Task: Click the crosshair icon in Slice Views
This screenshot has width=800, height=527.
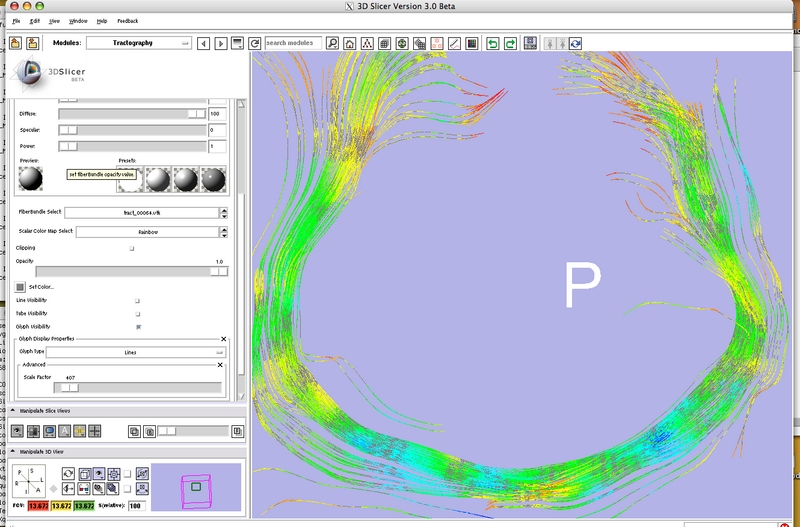Action: click(95, 431)
